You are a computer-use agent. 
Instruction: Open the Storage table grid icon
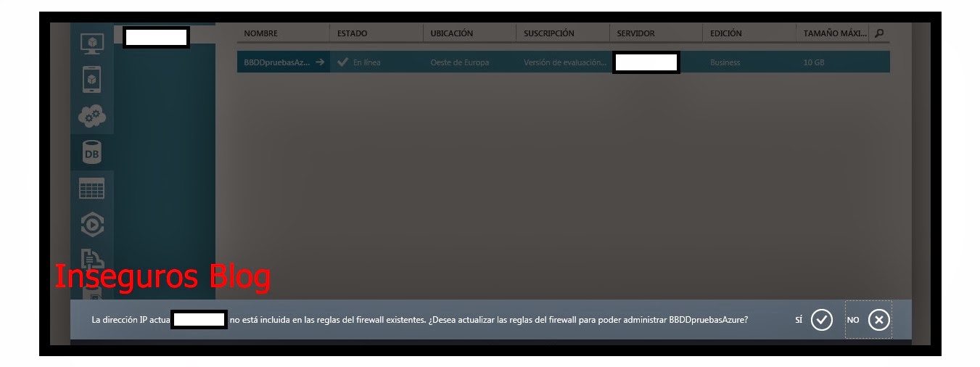(92, 189)
